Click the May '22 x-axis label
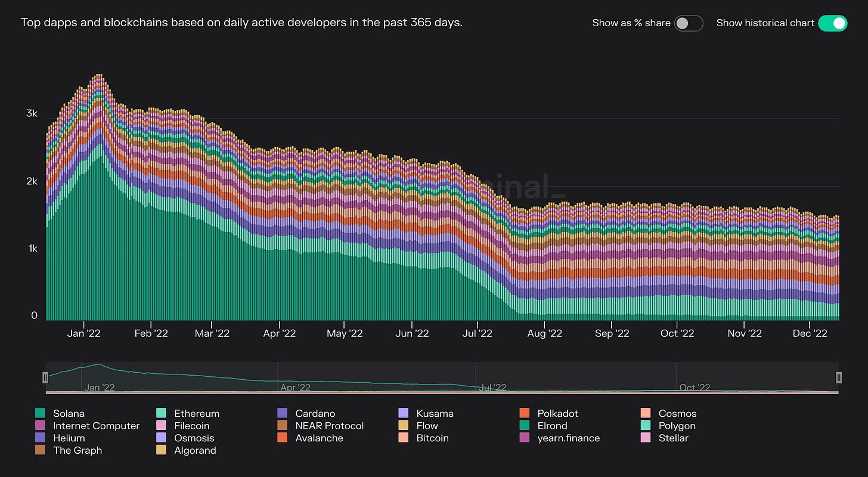This screenshot has width=868, height=477. [x=345, y=333]
